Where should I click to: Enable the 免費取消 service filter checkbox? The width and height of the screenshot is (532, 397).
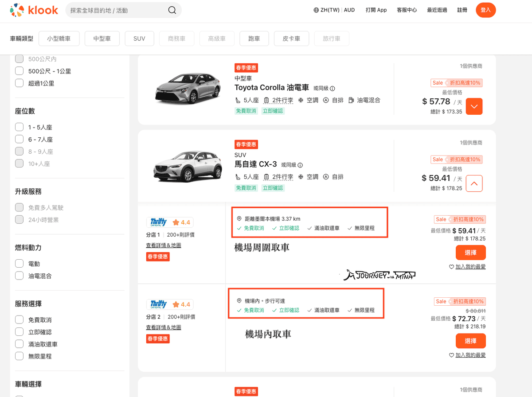tap(19, 320)
